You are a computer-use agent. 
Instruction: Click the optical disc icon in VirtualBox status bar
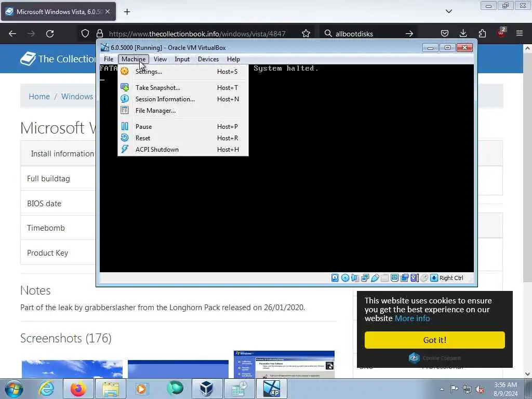click(x=345, y=278)
